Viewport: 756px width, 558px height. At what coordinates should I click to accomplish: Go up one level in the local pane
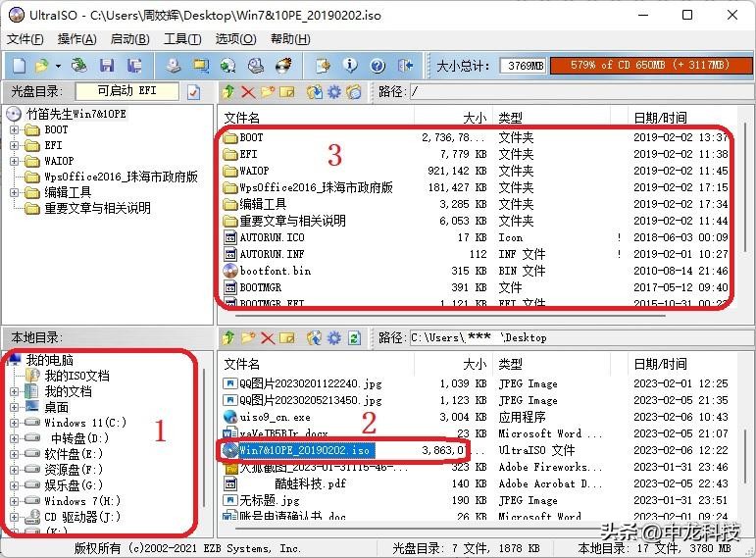[x=228, y=338]
